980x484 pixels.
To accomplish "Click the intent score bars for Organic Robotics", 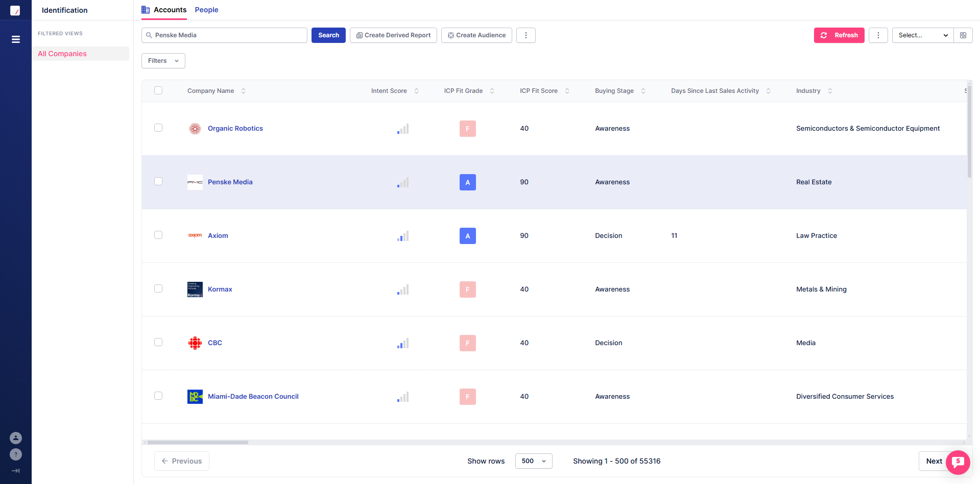I will click(x=403, y=129).
